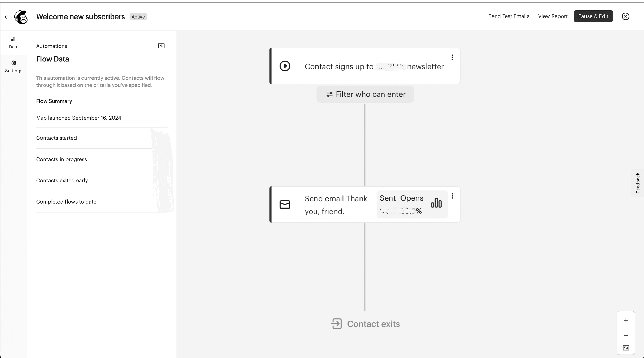Switch to the Settings sidebar tab
The height and width of the screenshot is (358, 644).
click(x=14, y=66)
